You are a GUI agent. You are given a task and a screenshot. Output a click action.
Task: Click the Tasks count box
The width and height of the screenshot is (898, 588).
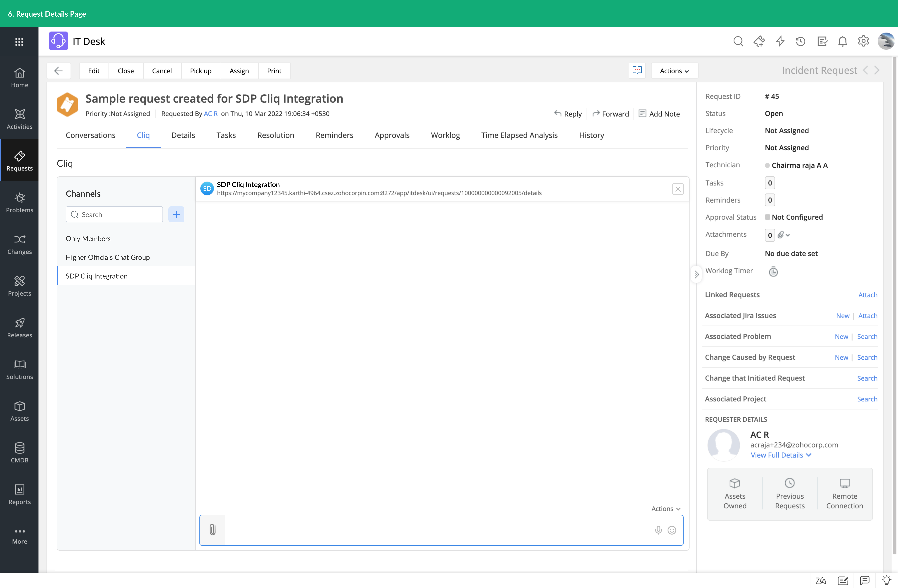[x=770, y=183]
